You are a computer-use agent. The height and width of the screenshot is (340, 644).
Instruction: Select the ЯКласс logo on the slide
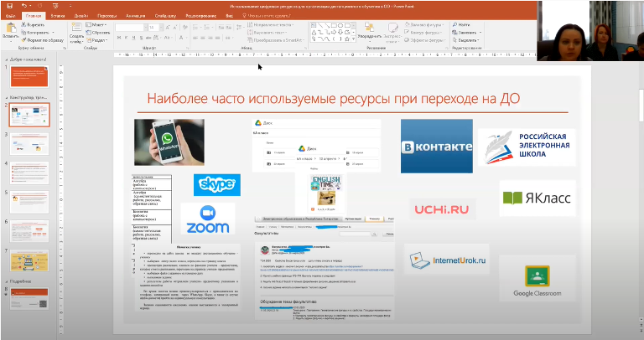538,198
